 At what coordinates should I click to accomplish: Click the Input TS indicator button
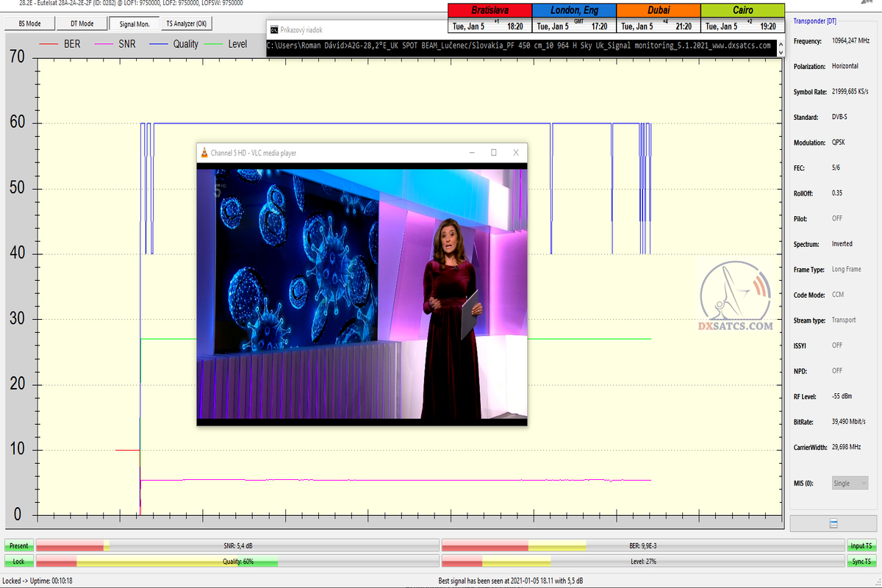click(861, 545)
